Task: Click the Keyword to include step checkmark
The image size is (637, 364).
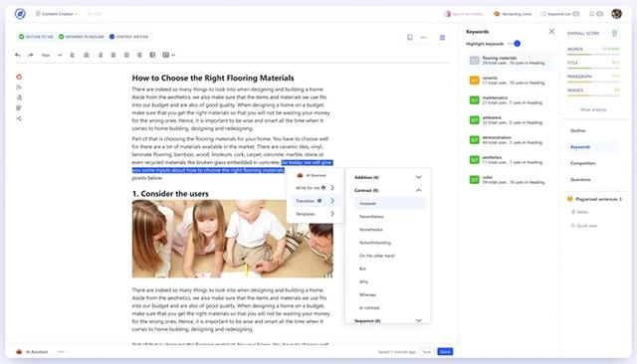Action: tap(62, 37)
